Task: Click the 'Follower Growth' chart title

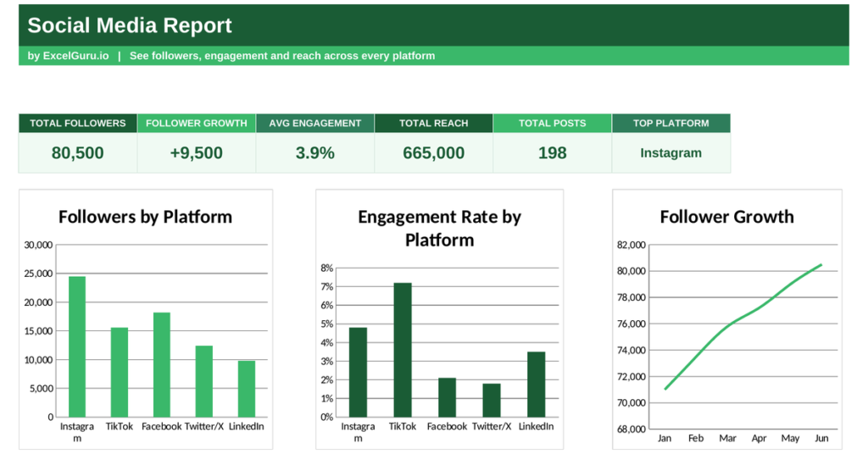Action: [726, 217]
